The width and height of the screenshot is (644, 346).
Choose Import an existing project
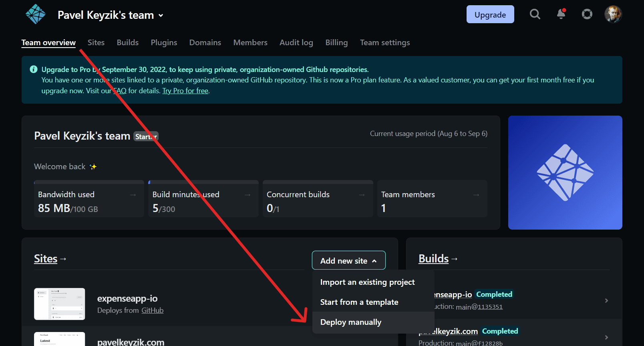373,282
